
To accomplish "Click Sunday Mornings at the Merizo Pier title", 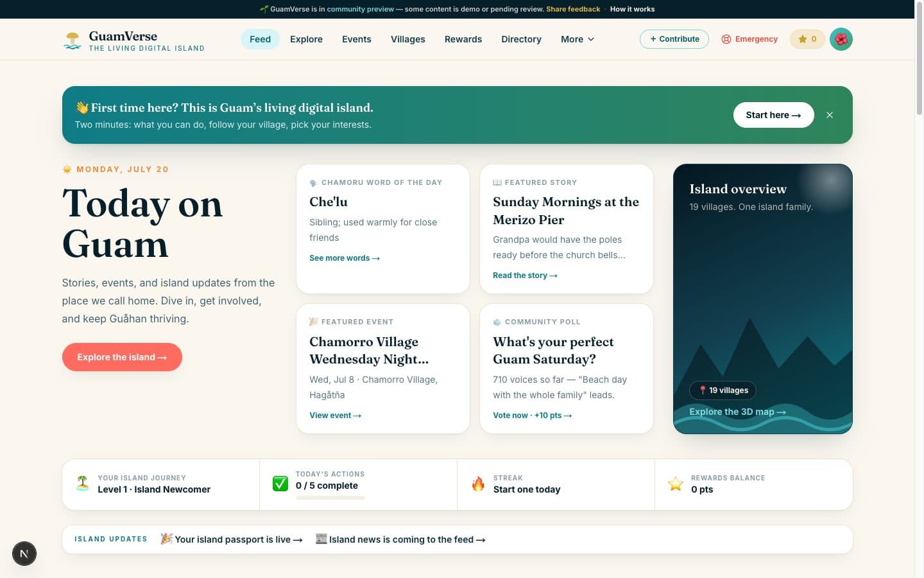I will tap(566, 211).
